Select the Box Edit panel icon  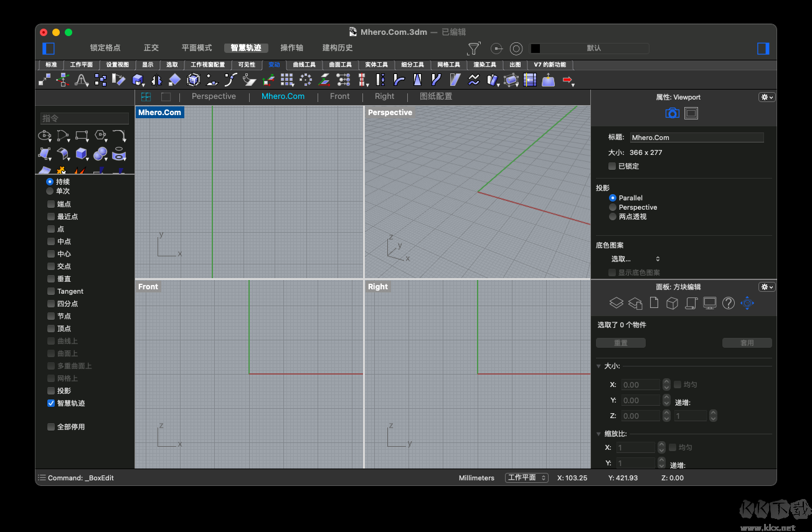(x=748, y=303)
